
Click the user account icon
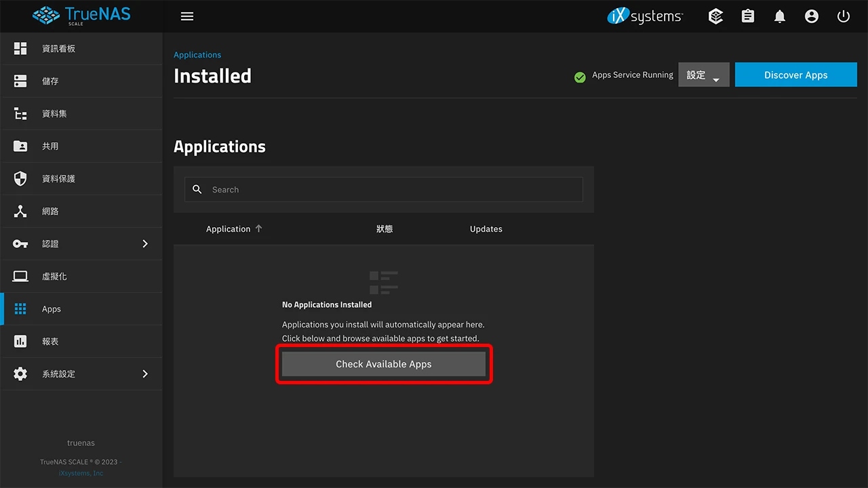point(811,16)
